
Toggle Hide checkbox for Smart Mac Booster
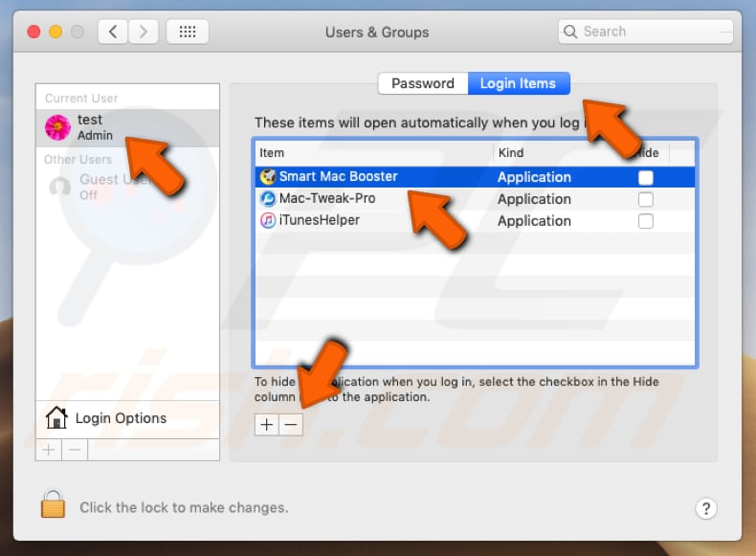pyautogui.click(x=646, y=177)
